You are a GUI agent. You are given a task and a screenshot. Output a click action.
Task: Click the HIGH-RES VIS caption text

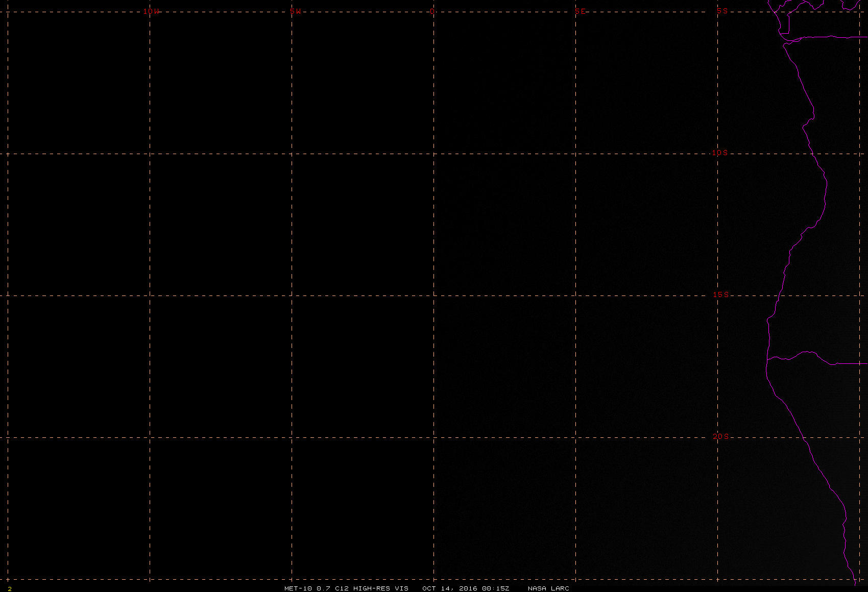[381, 588]
